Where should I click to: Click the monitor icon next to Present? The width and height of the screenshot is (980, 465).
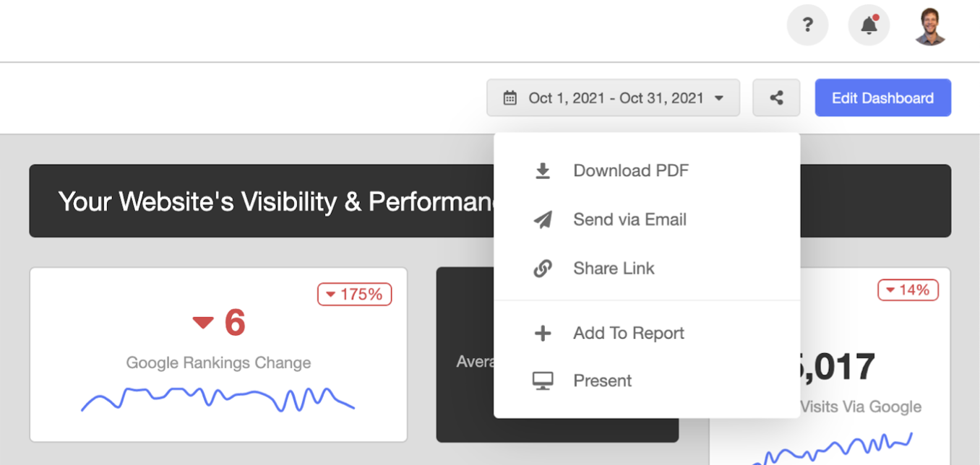[x=542, y=381]
